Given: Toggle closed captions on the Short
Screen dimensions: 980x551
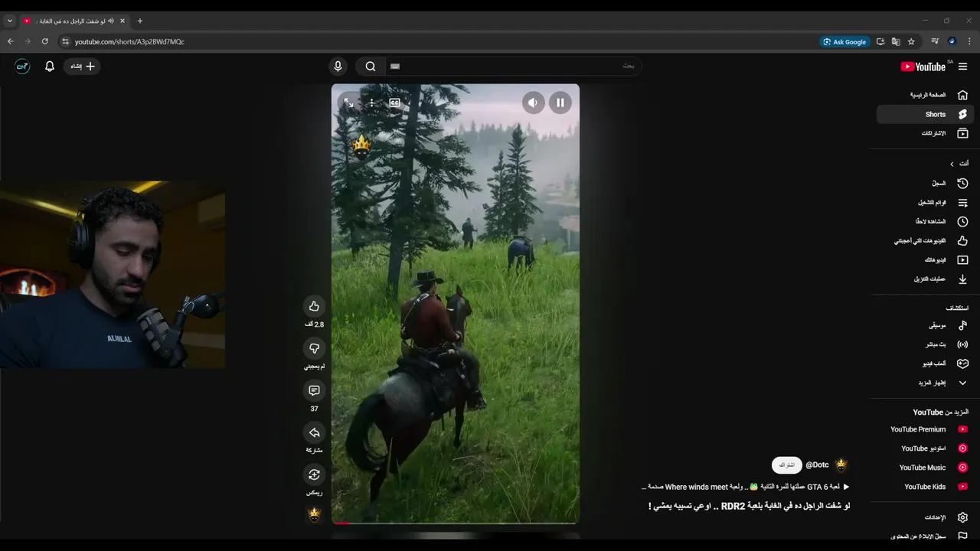Looking at the screenshot, I should pyautogui.click(x=394, y=103).
